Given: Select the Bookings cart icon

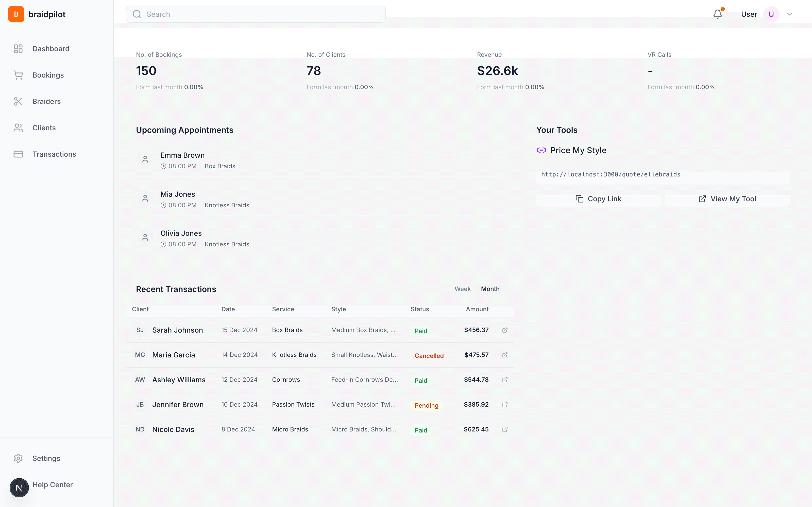Looking at the screenshot, I should pos(18,75).
